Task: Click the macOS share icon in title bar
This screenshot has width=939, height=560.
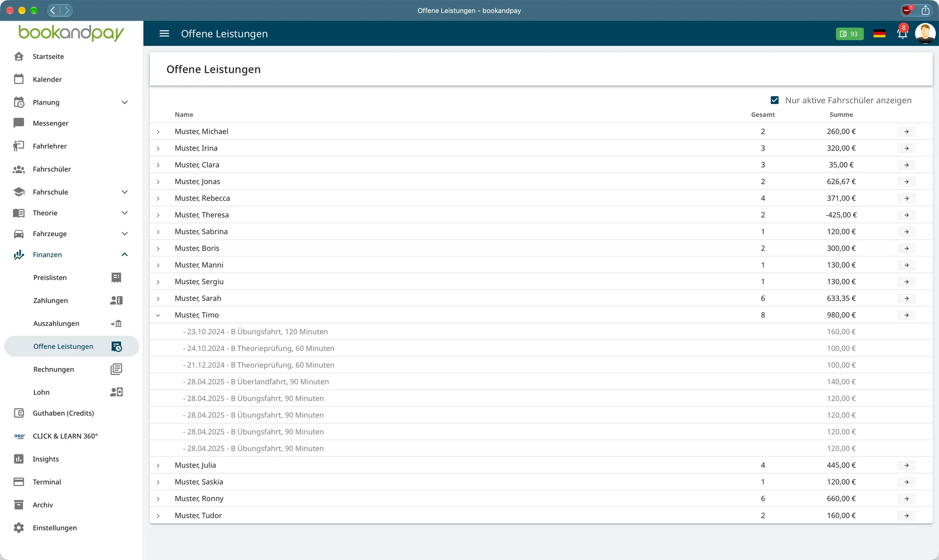Action: coord(925,10)
